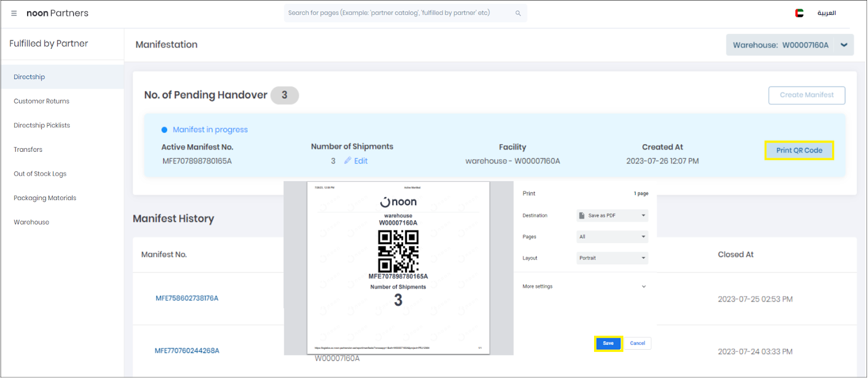Click the search magnifier icon
Image resolution: width=868 pixels, height=379 pixels.
(x=518, y=13)
